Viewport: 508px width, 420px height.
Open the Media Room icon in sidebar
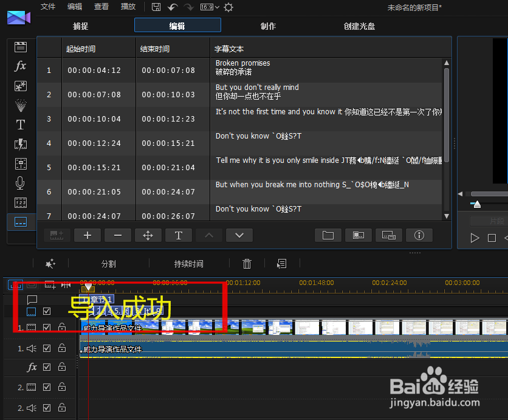tap(21, 47)
